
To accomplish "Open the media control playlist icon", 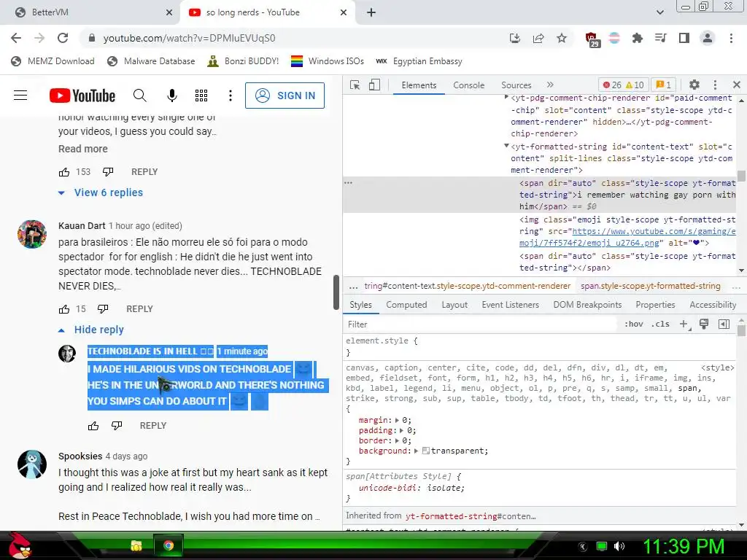I will (x=660, y=38).
